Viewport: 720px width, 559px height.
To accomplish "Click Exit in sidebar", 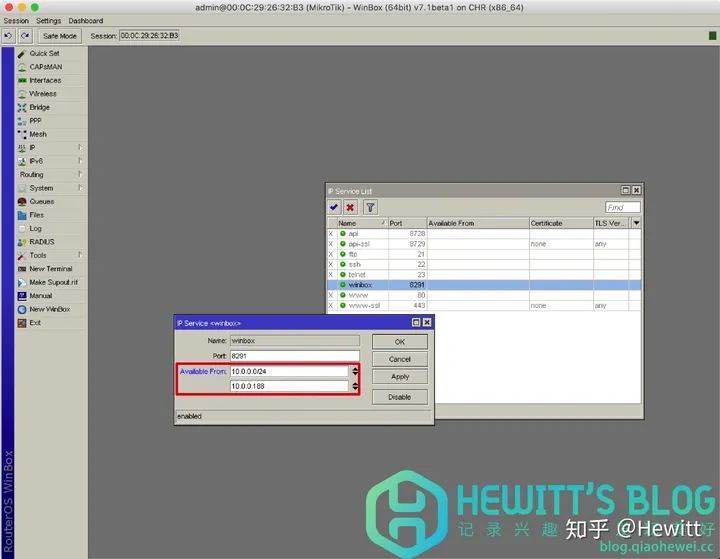I will 51,322.
